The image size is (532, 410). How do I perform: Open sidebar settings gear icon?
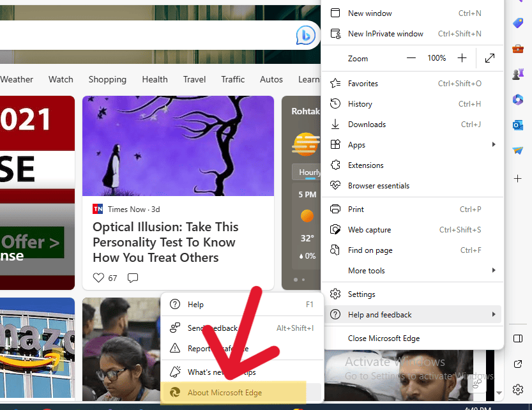click(x=518, y=390)
